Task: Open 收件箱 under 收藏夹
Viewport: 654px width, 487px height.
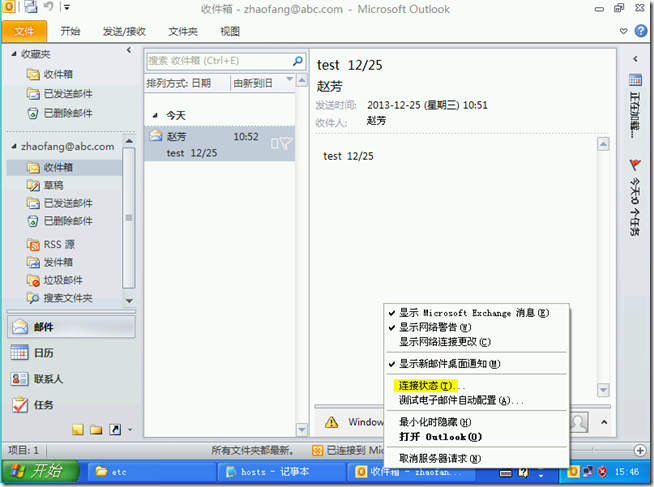Action: point(50,74)
